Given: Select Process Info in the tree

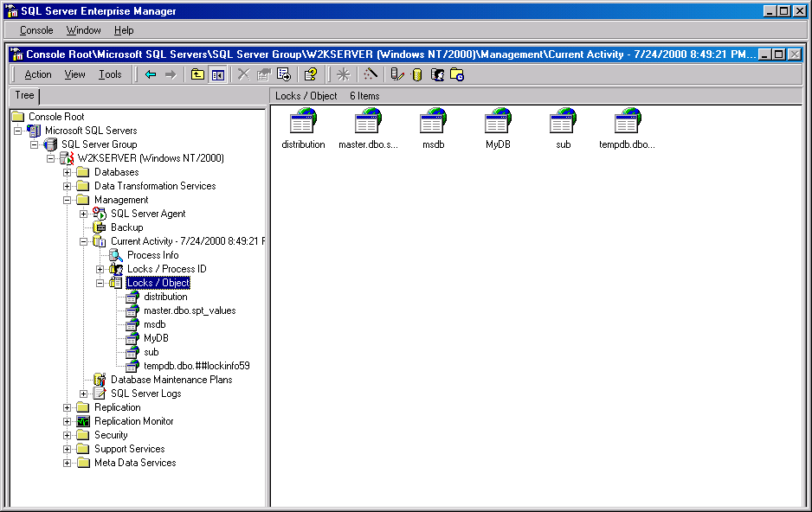Looking at the screenshot, I should (152, 255).
